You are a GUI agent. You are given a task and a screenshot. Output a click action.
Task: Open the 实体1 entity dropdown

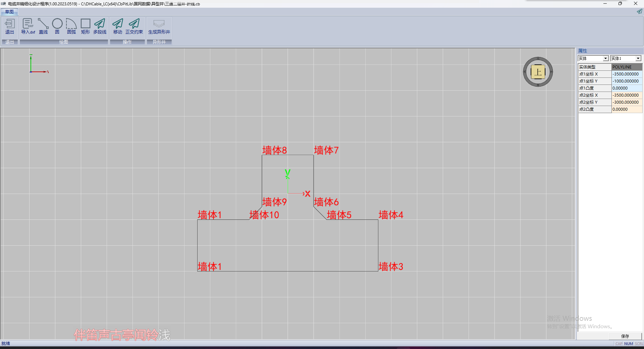click(x=626, y=58)
